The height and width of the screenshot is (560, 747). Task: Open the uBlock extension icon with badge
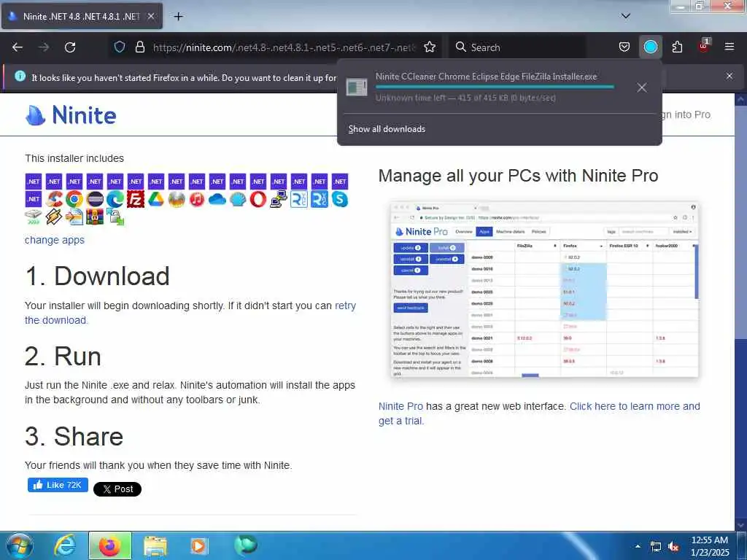tap(704, 46)
